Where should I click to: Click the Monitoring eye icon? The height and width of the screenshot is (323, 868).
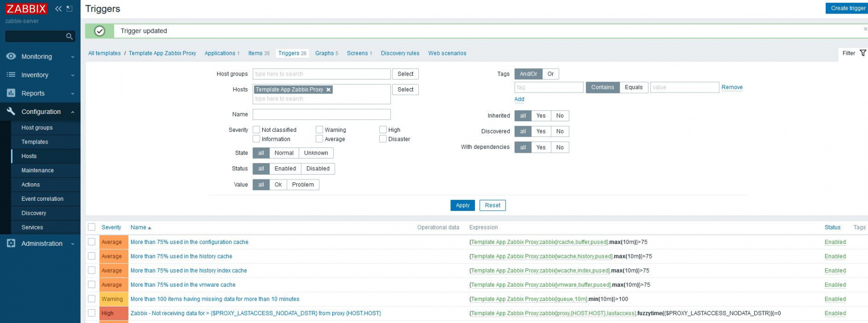(11, 56)
